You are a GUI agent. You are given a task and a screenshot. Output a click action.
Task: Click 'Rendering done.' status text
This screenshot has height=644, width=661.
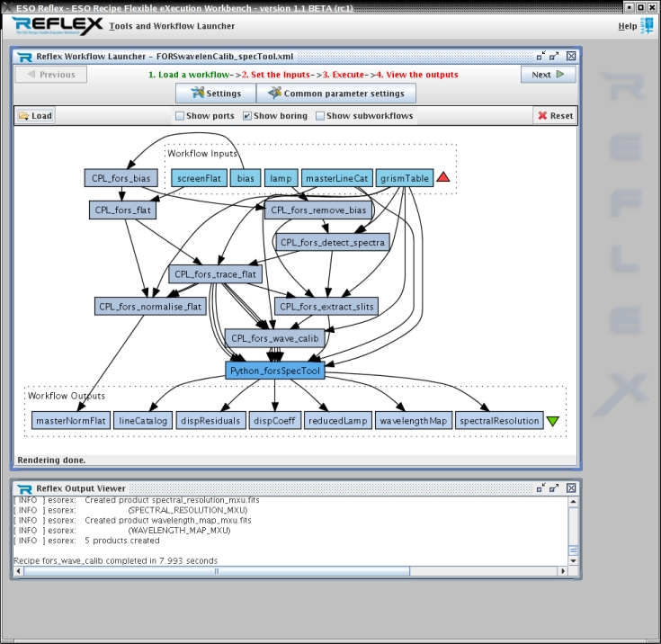coord(51,460)
